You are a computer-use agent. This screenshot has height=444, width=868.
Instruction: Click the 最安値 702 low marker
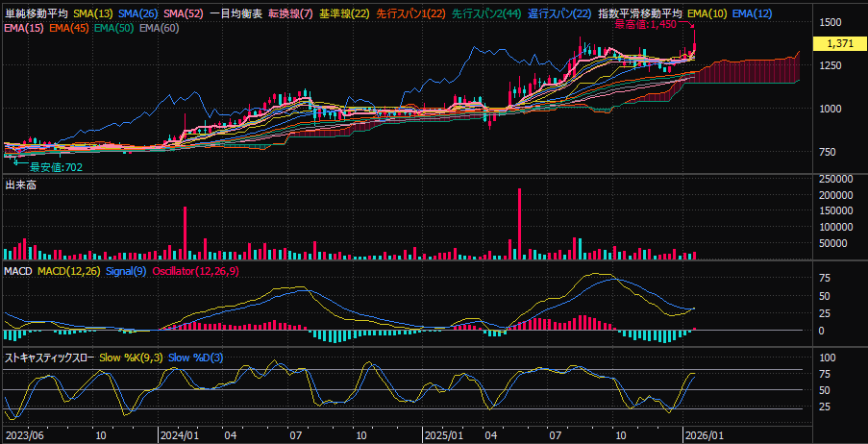click(x=56, y=167)
